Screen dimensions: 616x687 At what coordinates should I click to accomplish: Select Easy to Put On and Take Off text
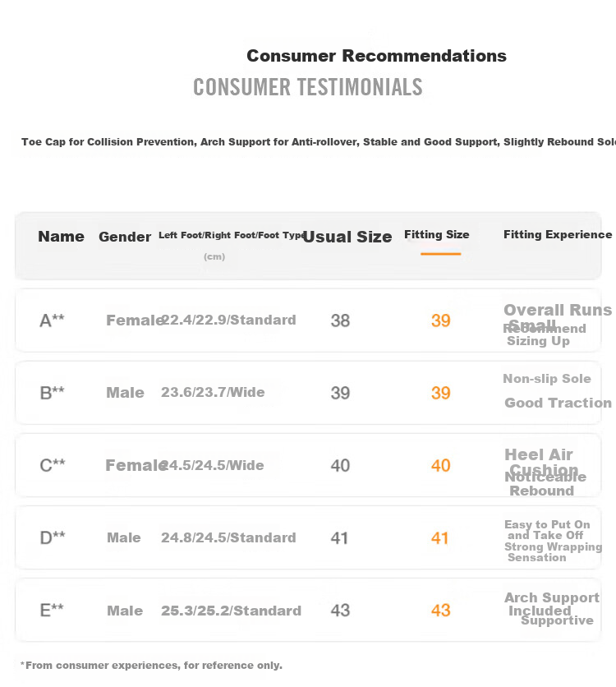point(547,530)
